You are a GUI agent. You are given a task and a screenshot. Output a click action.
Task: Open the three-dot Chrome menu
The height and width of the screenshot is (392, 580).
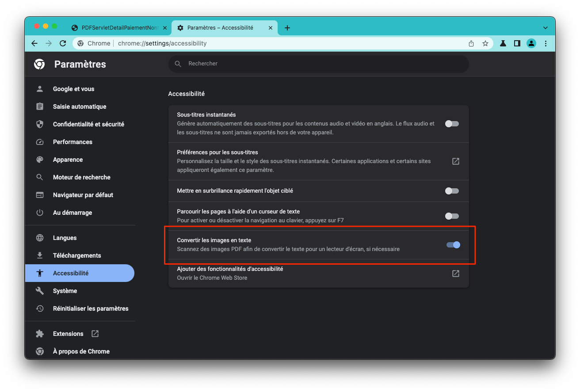coord(546,43)
